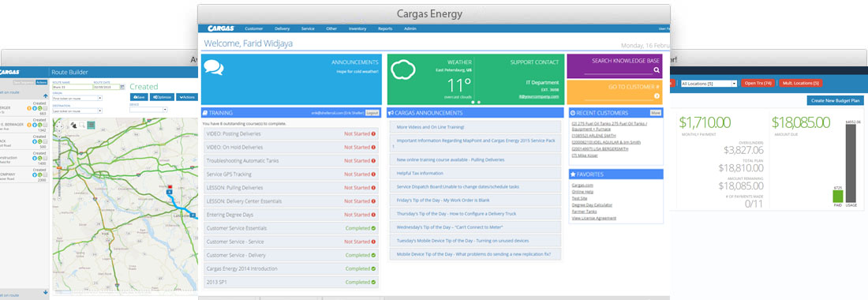
Task: Open the Reports menu
Action: click(385, 28)
